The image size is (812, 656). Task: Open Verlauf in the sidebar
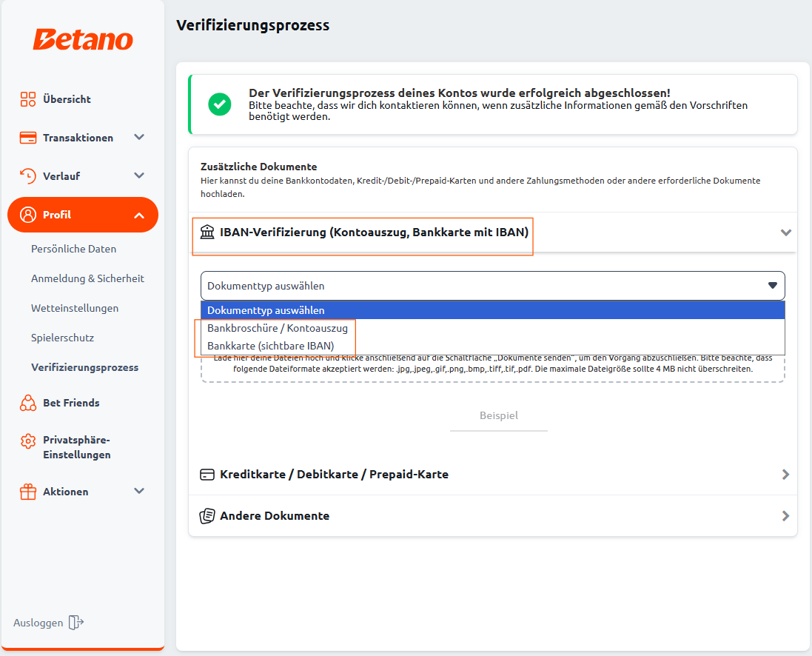[x=61, y=176]
